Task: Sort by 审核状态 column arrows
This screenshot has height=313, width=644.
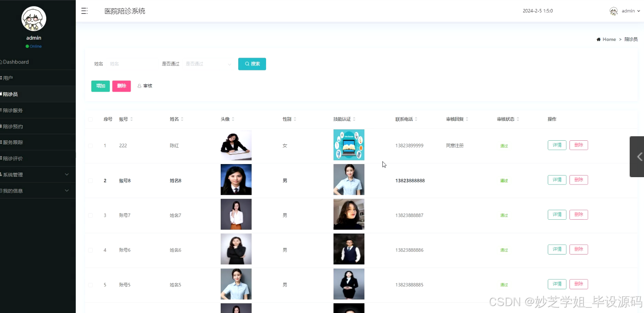Action: pyautogui.click(x=518, y=119)
